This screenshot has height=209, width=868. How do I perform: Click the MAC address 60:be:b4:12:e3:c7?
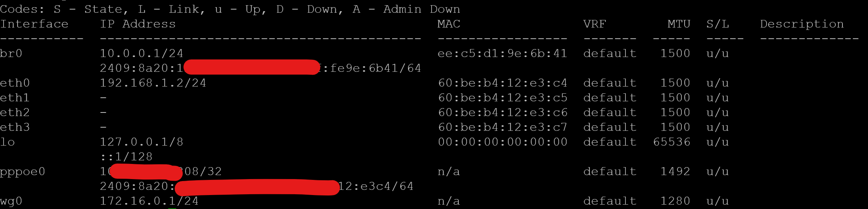(502, 127)
